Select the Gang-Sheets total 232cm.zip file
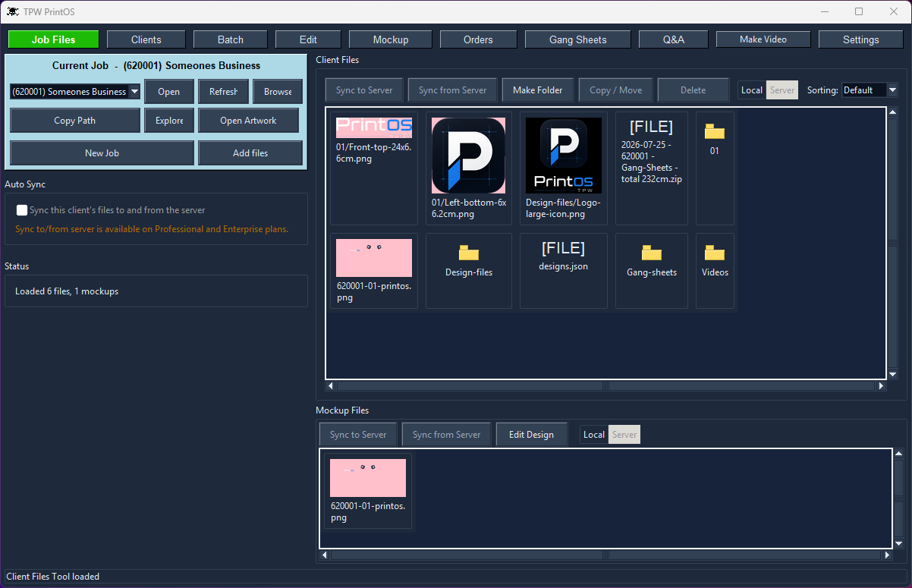 coord(652,168)
